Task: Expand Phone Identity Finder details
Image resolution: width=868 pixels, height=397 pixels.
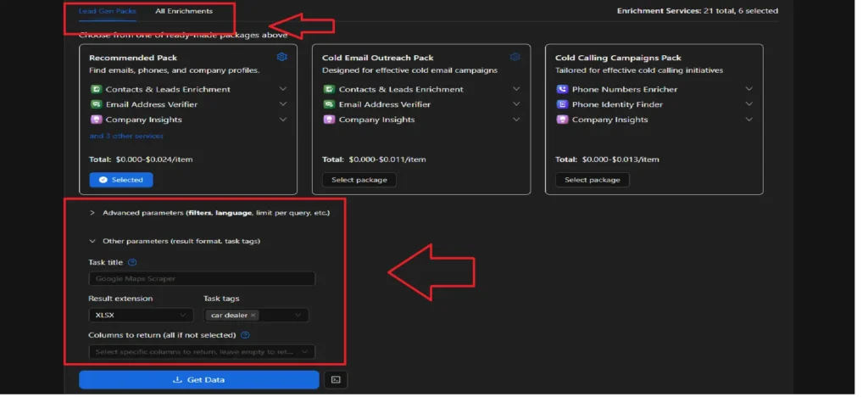Action: pos(749,104)
